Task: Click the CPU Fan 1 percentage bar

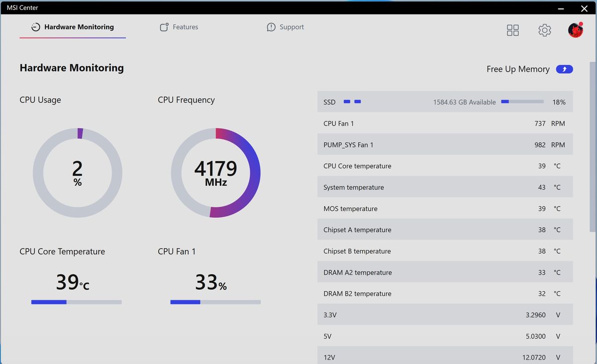Action: (x=215, y=302)
